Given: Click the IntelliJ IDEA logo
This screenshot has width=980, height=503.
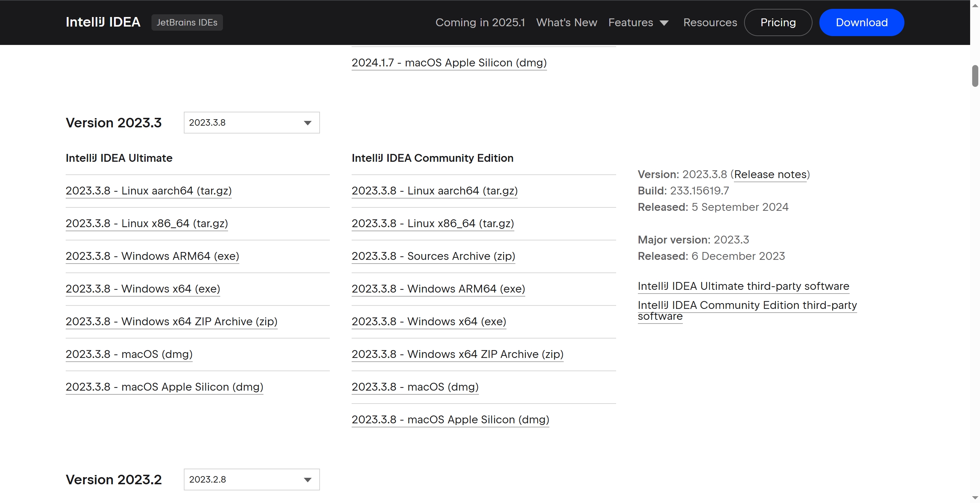Looking at the screenshot, I should tap(103, 22).
